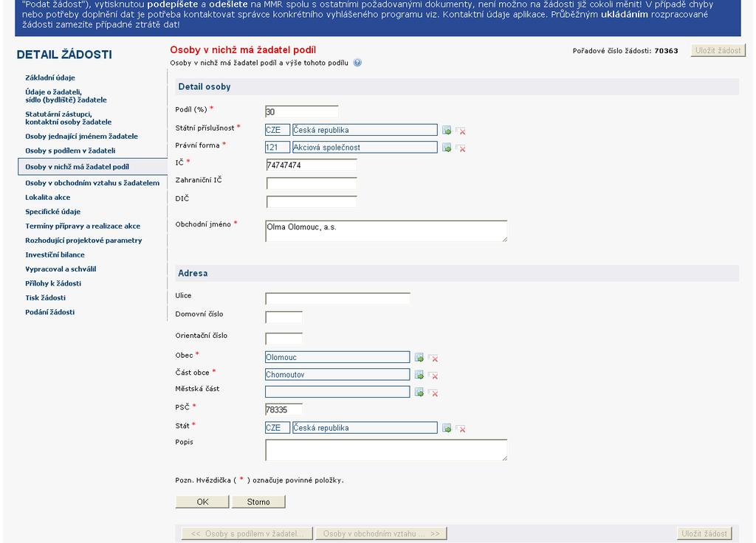Image resolution: width=756 pixels, height=543 pixels.
Task: Open Údaje o žadateli, sídlo žadatele
Action: tap(66, 96)
